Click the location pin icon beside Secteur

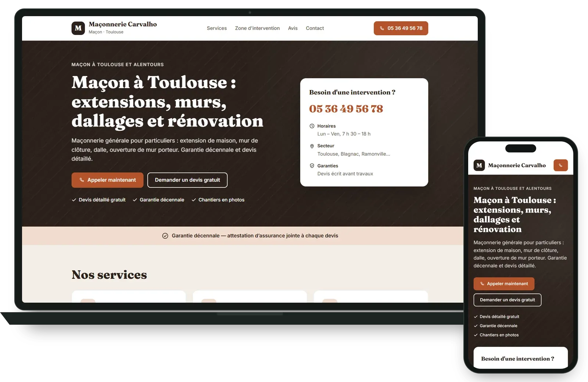pos(312,146)
